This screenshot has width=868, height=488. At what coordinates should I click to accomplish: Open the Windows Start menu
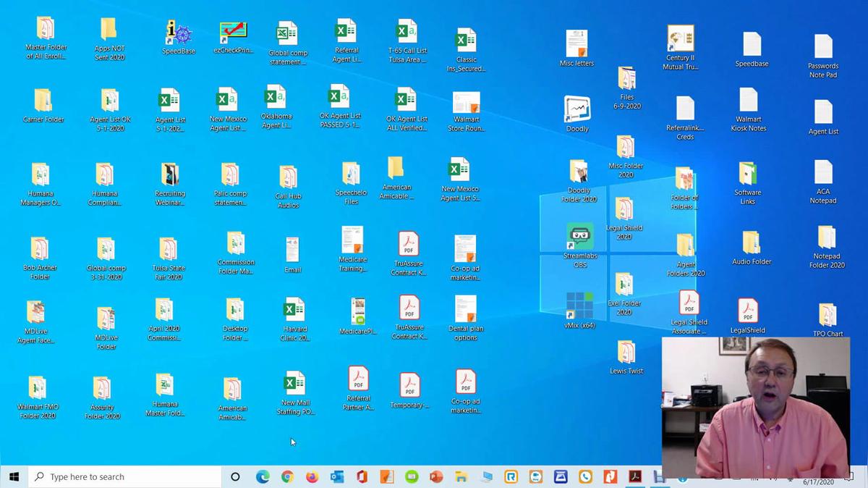[14, 476]
